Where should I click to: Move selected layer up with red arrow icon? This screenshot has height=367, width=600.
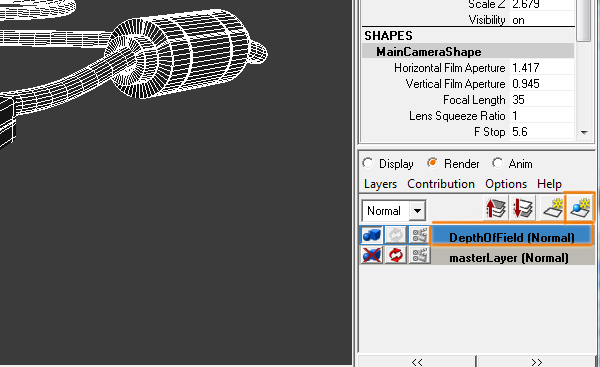click(496, 209)
